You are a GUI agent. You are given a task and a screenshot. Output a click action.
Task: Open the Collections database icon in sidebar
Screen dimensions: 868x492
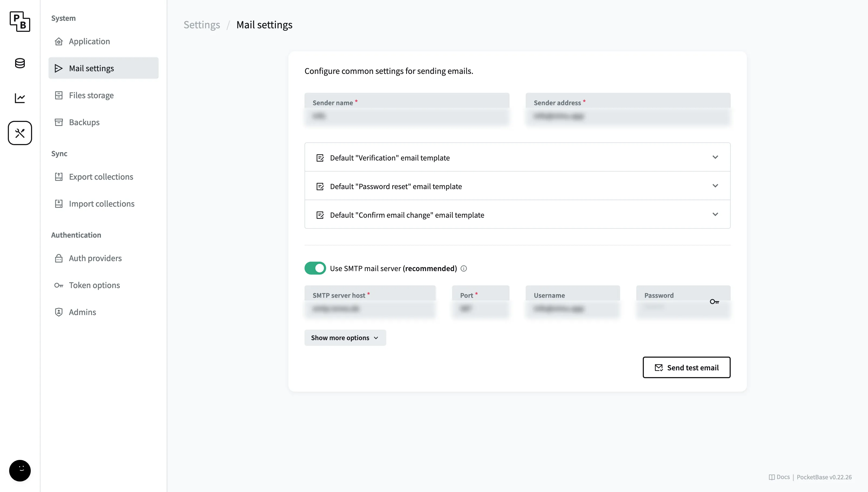(x=20, y=64)
